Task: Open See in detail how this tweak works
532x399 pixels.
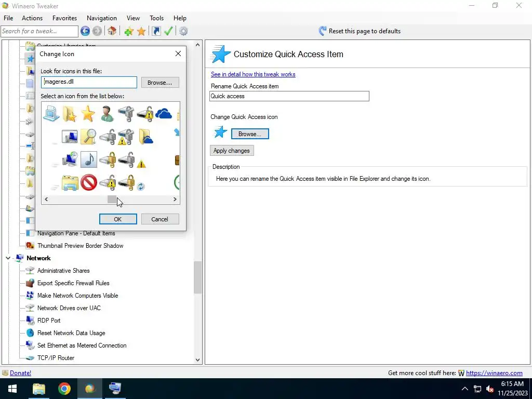Action: pos(253,74)
